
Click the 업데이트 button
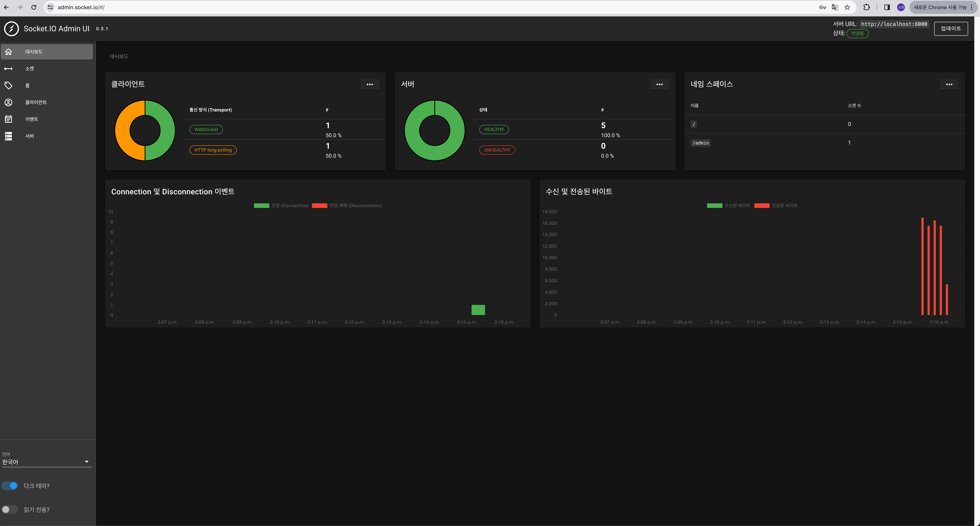(951, 29)
